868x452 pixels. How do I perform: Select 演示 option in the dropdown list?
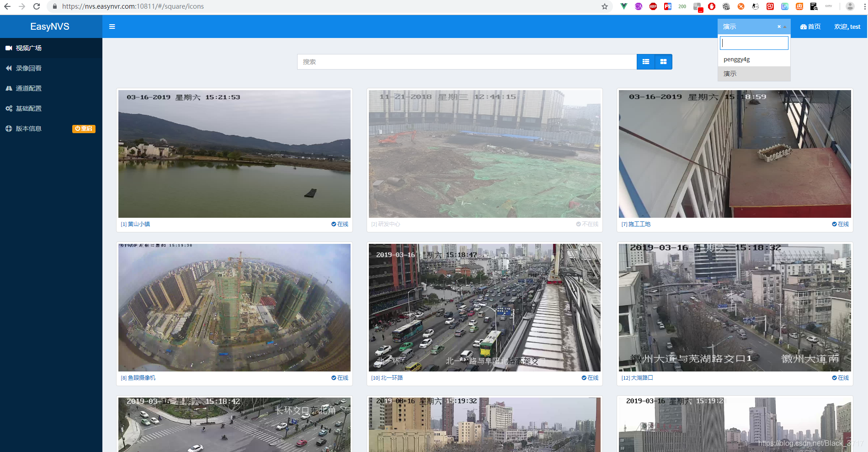point(754,74)
